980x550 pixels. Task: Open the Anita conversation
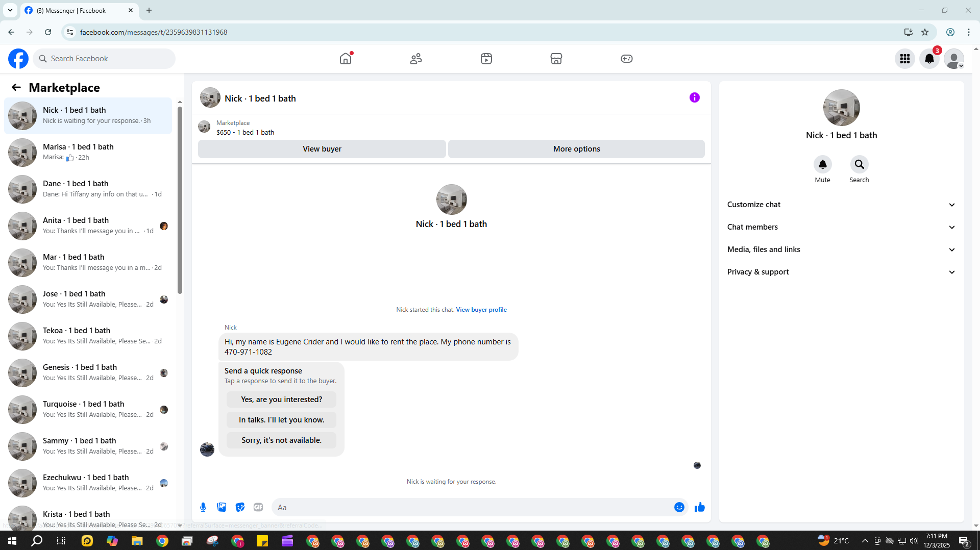pos(88,226)
